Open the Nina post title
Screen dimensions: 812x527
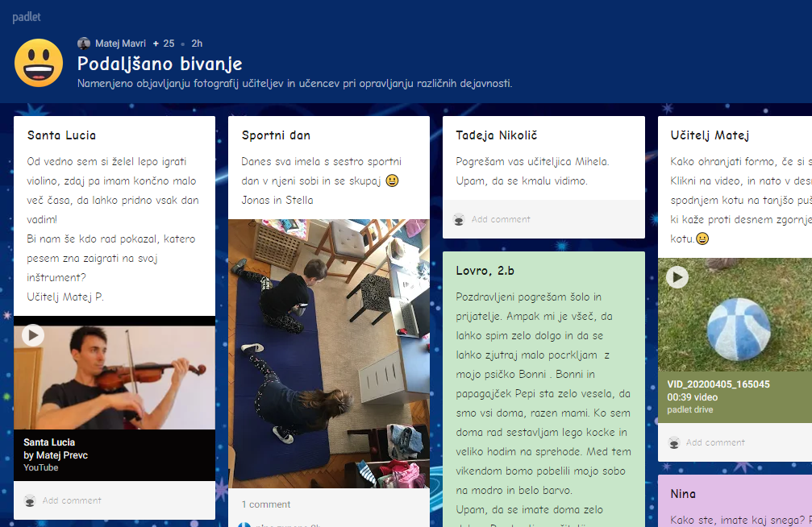[x=683, y=494]
